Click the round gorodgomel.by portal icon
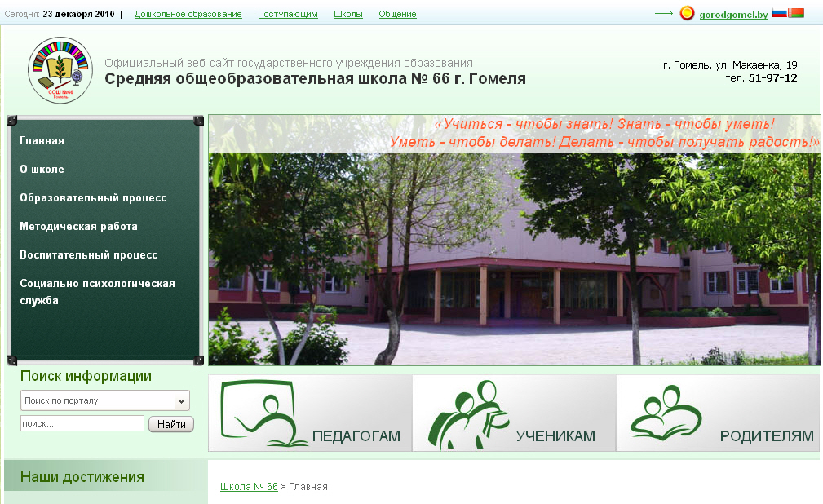Screen dimensions: 823x504 [687, 14]
